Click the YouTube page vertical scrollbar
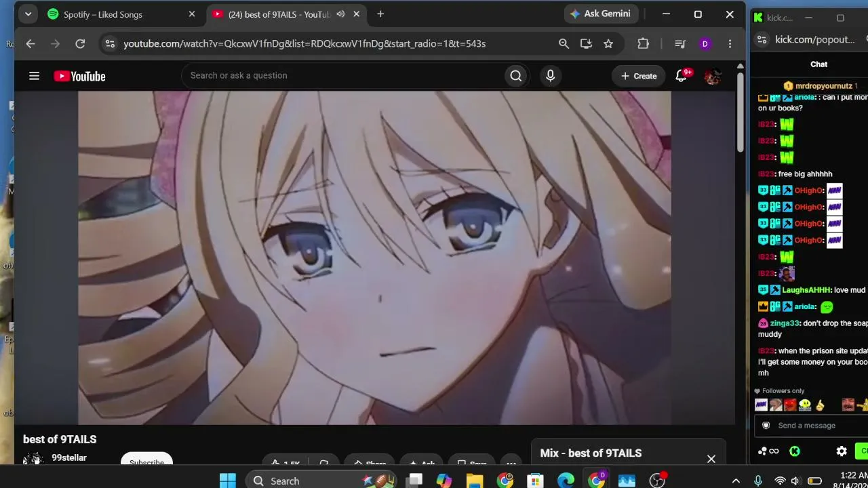This screenshot has width=868, height=488. coord(741,111)
